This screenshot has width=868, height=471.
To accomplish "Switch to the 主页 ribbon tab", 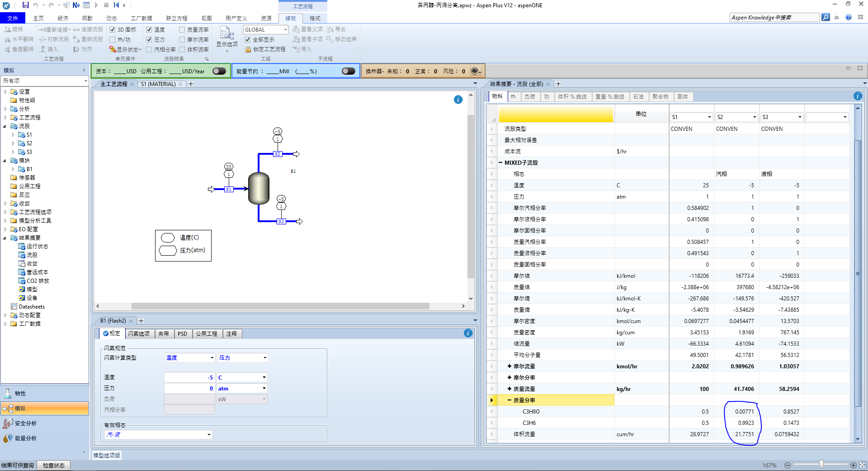I will (38, 18).
